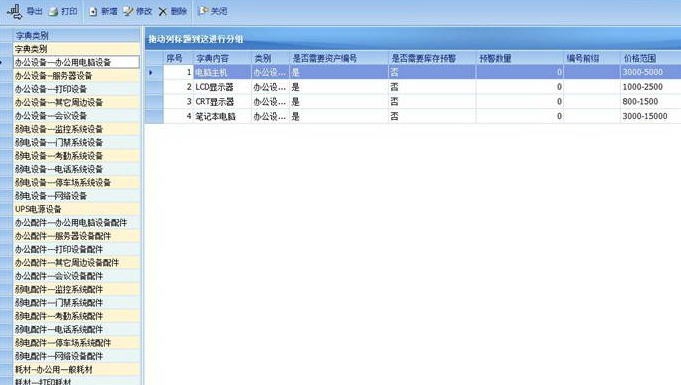Select 办公设备—会议设备 category
This screenshot has width=681, height=385.
[x=76, y=116]
